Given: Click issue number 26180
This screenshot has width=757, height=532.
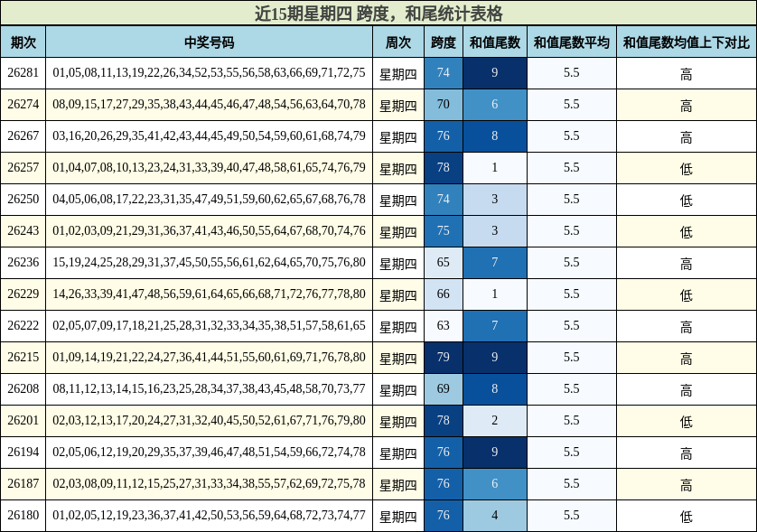Looking at the screenshot, I should (x=23, y=516).
